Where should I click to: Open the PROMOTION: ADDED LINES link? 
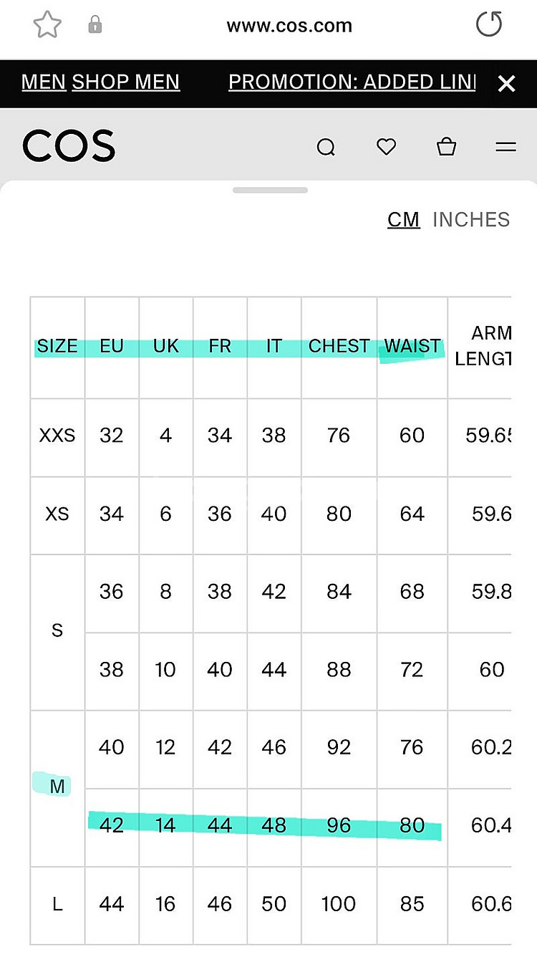[352, 82]
